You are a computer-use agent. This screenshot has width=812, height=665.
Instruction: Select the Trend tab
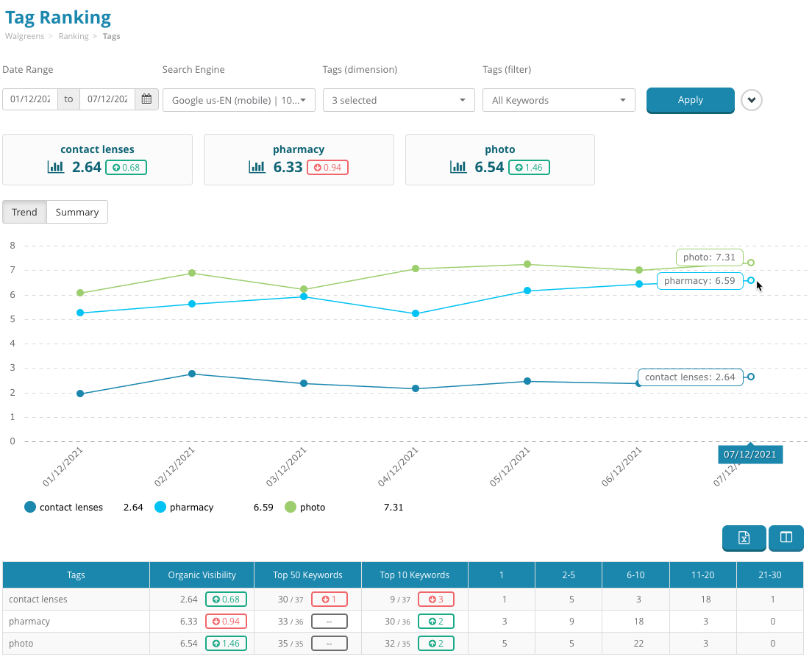[x=24, y=212]
